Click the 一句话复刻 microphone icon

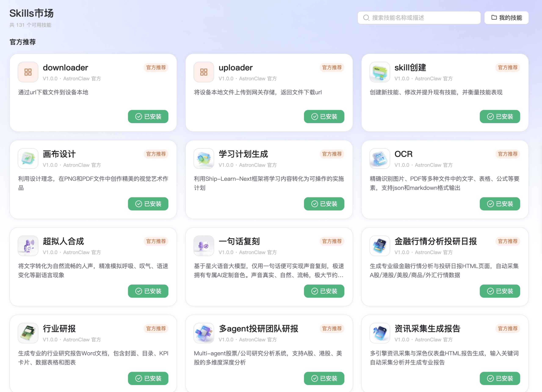click(x=204, y=246)
